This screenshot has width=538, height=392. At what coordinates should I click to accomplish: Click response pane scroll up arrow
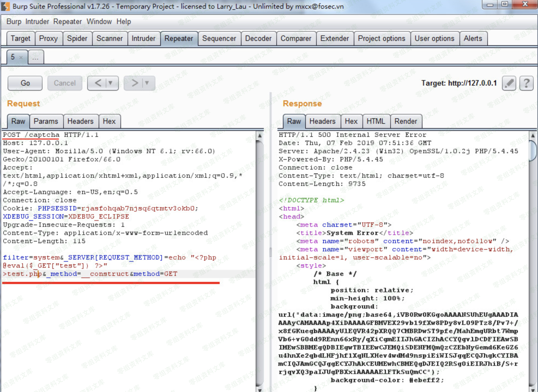pos(533,135)
